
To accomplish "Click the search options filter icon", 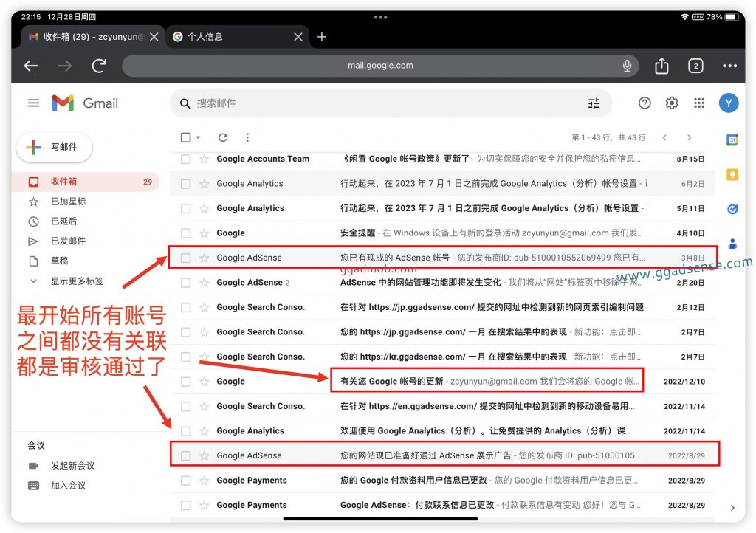I will (594, 103).
